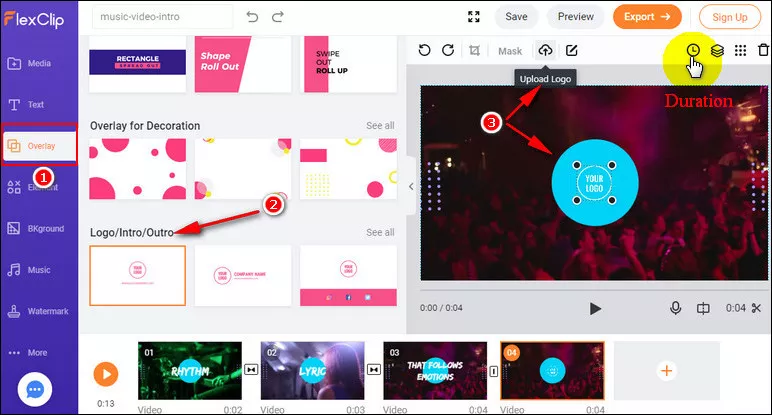Choose decoration overlay with yellow dot grid
Image resolution: width=772 pixels, height=415 pixels.
[x=348, y=169]
